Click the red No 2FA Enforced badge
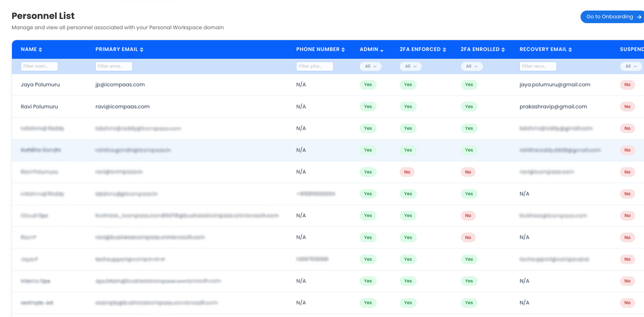The height and width of the screenshot is (317, 644). tap(407, 172)
